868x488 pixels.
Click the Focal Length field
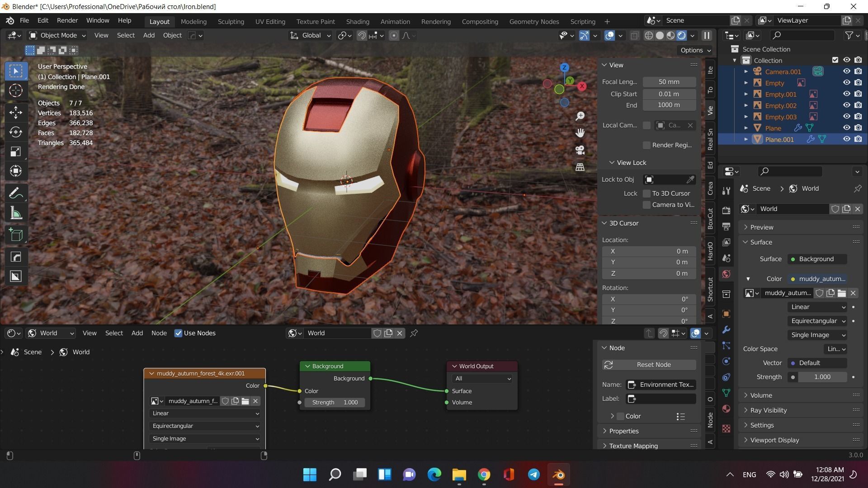coord(669,82)
